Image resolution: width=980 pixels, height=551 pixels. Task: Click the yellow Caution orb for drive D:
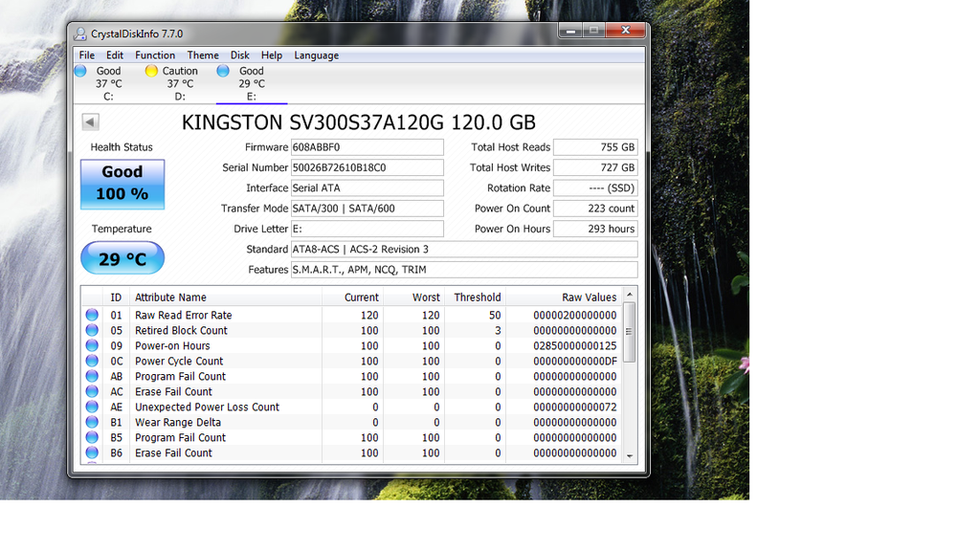[x=151, y=71]
